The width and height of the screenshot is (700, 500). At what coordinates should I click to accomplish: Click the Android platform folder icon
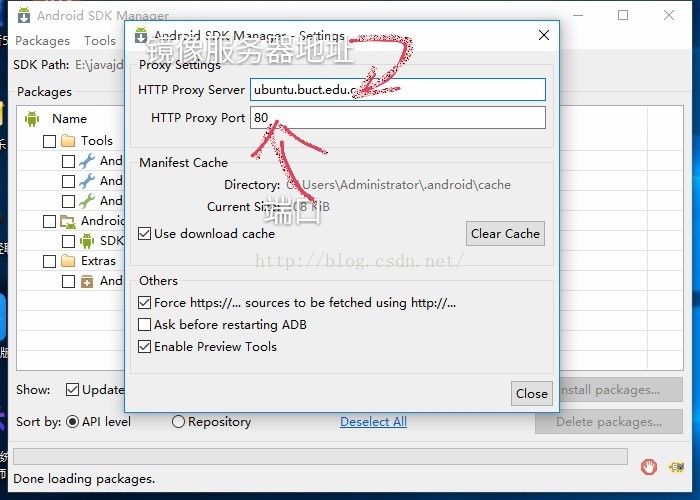(68, 221)
